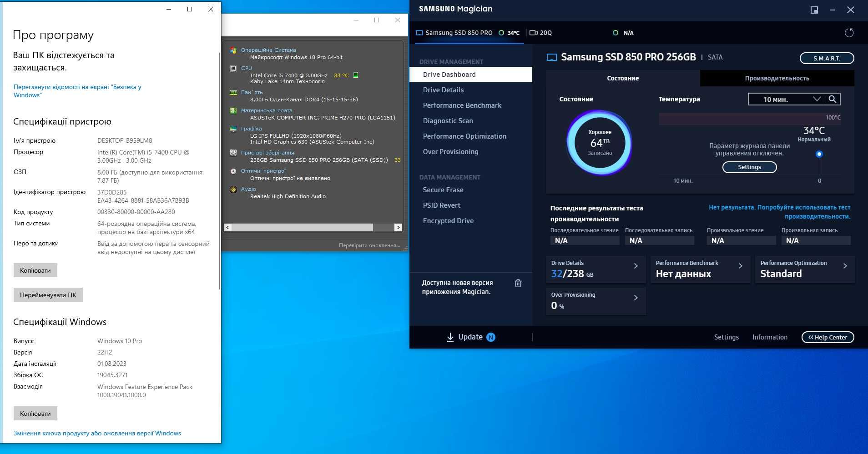Click the temperature graph blue data point

[819, 154]
